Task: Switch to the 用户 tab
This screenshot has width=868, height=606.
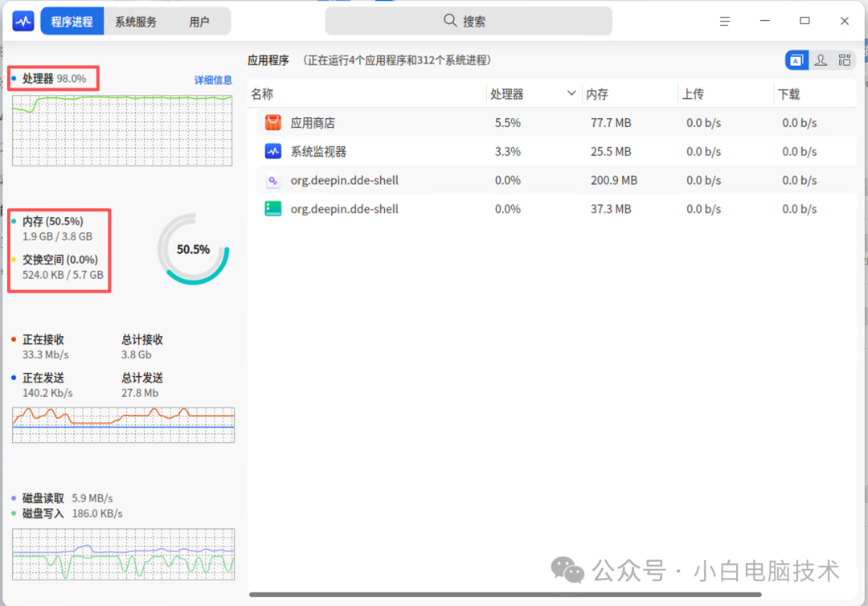Action: (199, 22)
